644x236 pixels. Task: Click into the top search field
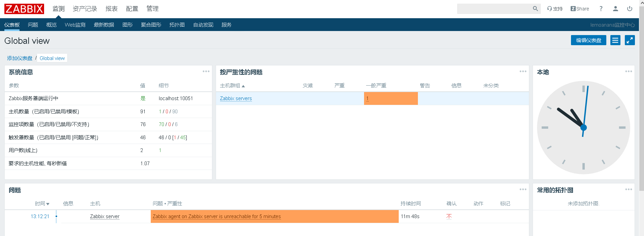[x=494, y=9]
